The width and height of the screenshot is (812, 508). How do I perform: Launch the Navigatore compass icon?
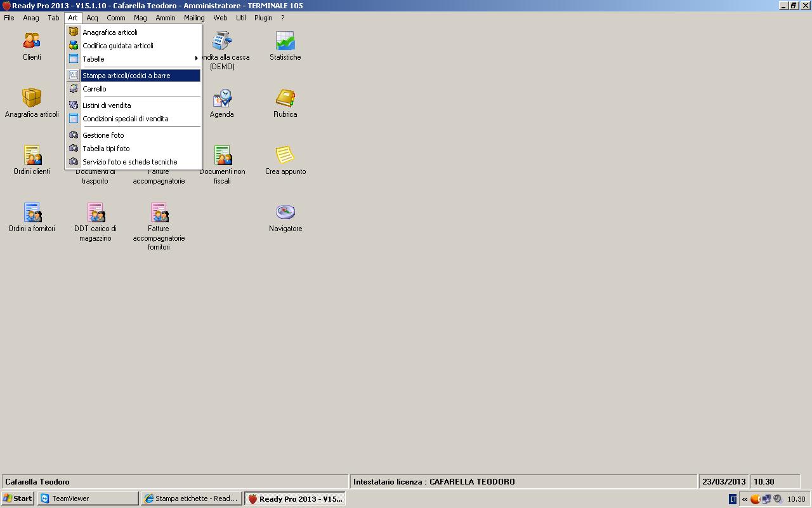(x=285, y=213)
